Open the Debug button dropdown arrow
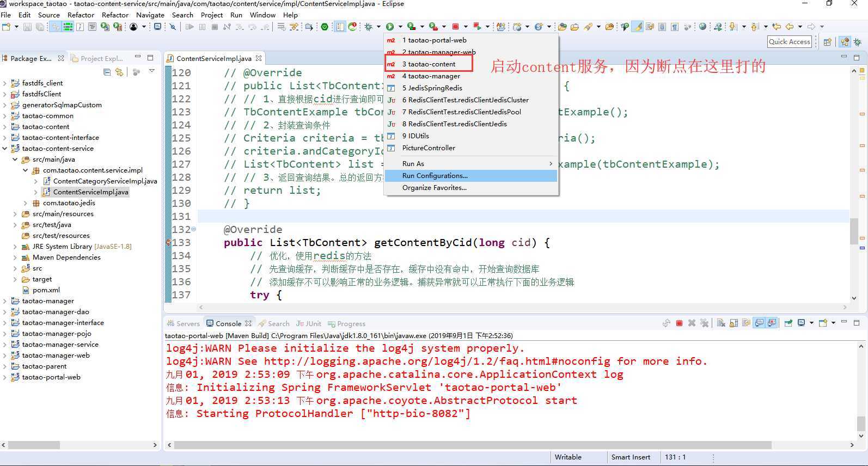The width and height of the screenshot is (868, 466). tap(377, 27)
